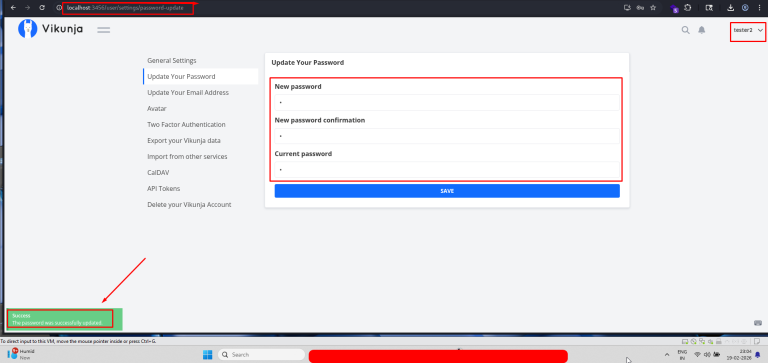
Task: Click the VM hard disk status icon
Action: 685,341
